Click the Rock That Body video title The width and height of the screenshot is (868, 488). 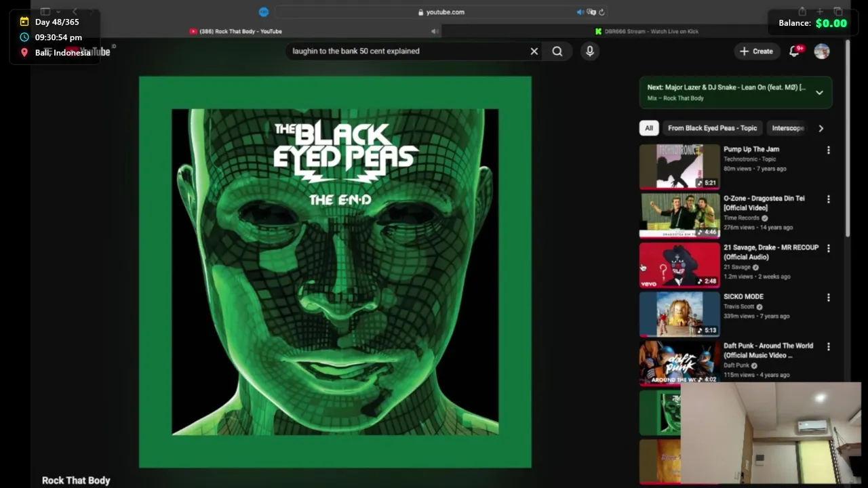[x=76, y=480]
